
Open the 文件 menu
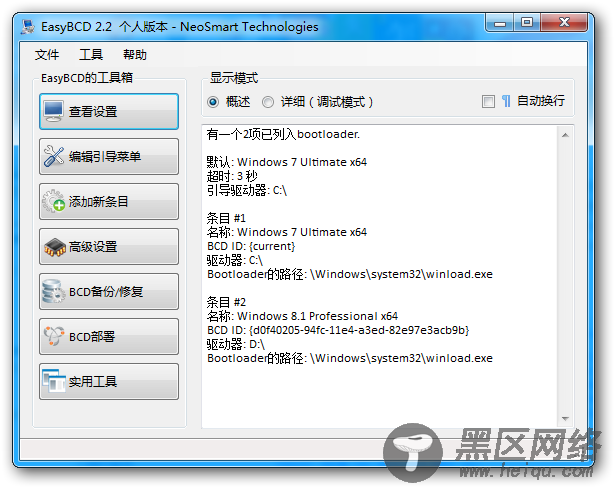47,55
